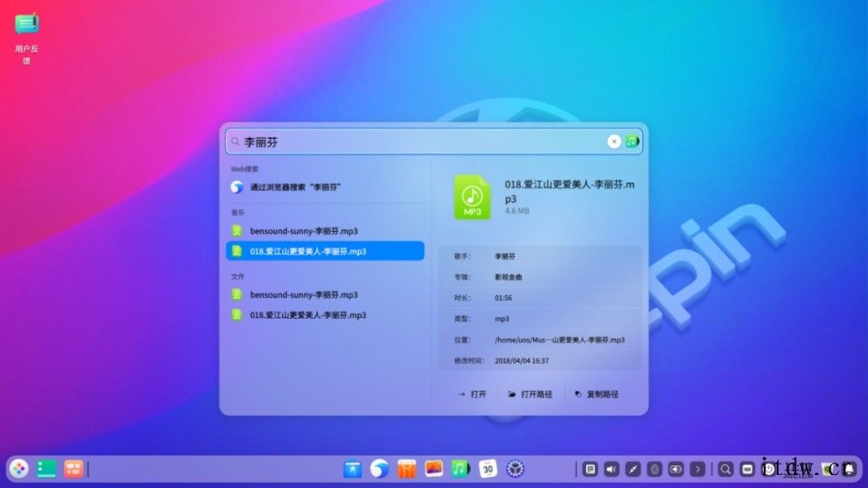Launch the browser from the dock

point(379,469)
